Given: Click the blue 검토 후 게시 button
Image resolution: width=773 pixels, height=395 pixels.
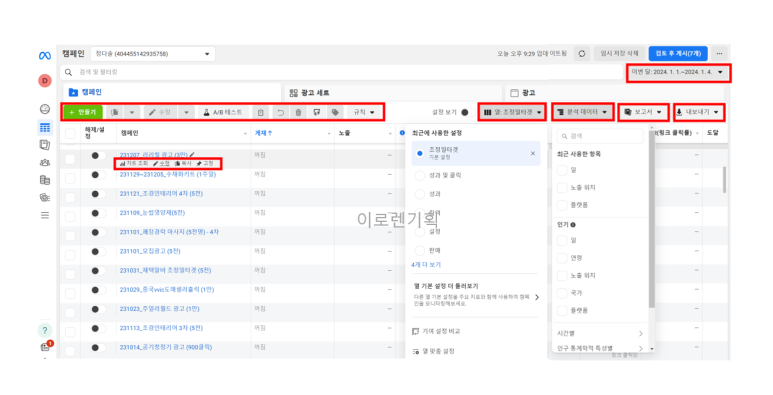Looking at the screenshot, I should coord(678,54).
